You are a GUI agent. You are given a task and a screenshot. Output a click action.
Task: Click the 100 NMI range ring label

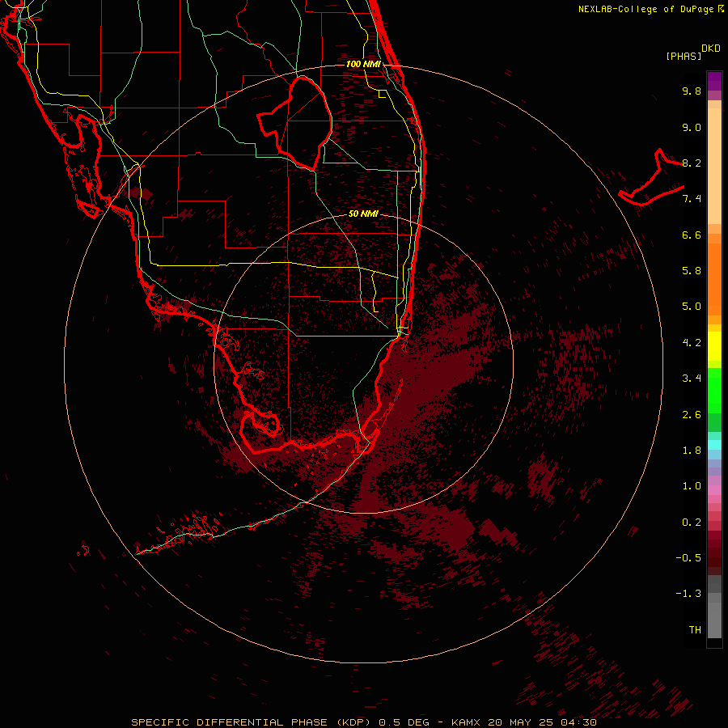[x=363, y=64]
